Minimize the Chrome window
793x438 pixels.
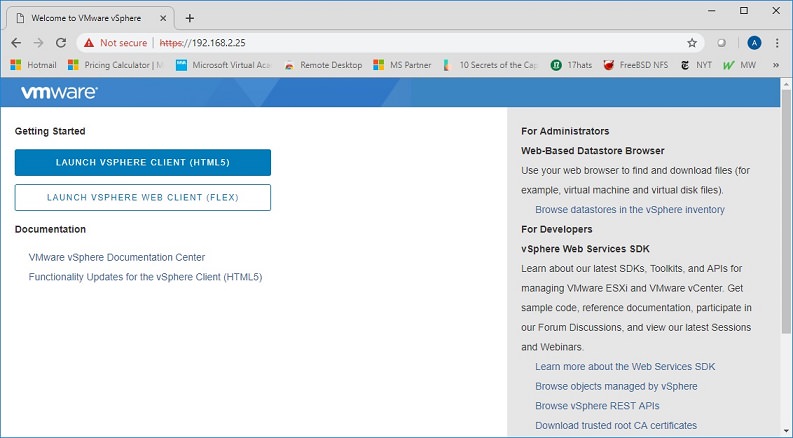click(712, 11)
